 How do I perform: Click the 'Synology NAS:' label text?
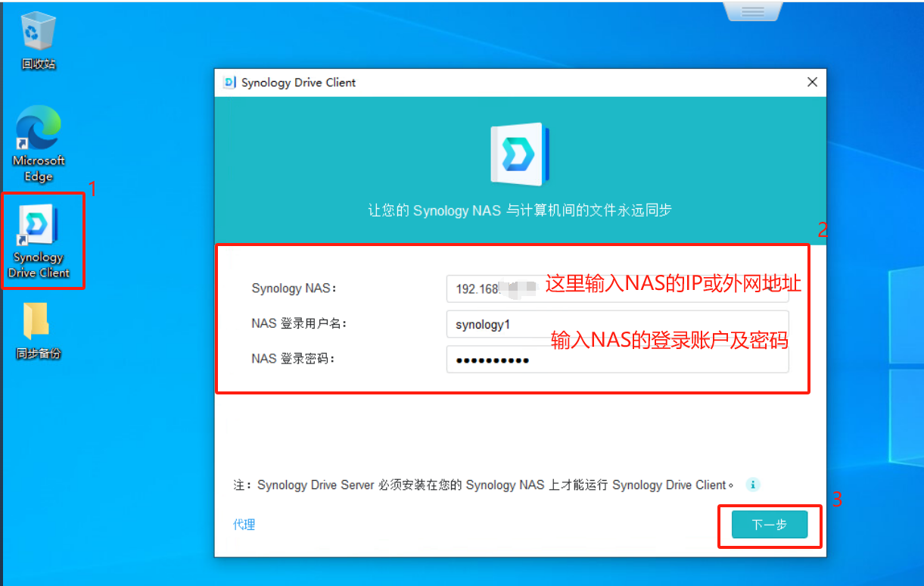click(294, 288)
